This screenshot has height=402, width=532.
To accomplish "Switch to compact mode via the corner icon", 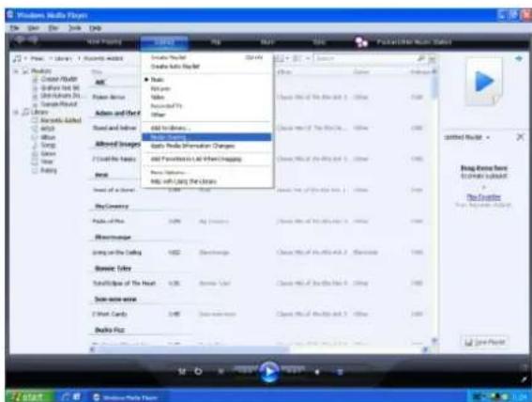I will point(524,379).
